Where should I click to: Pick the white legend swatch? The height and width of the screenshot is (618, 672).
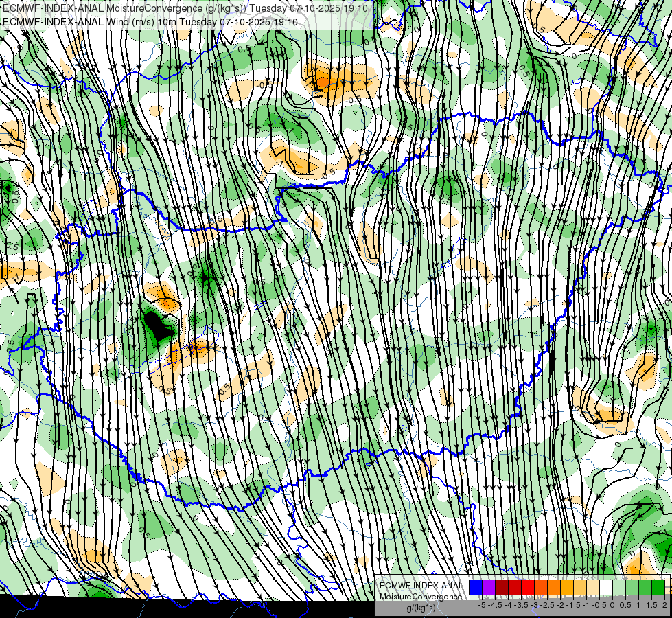pos(606,588)
